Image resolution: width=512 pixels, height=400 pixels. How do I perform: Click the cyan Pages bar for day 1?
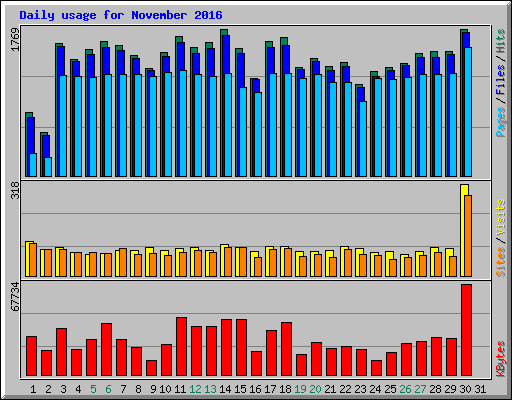(x=33, y=165)
